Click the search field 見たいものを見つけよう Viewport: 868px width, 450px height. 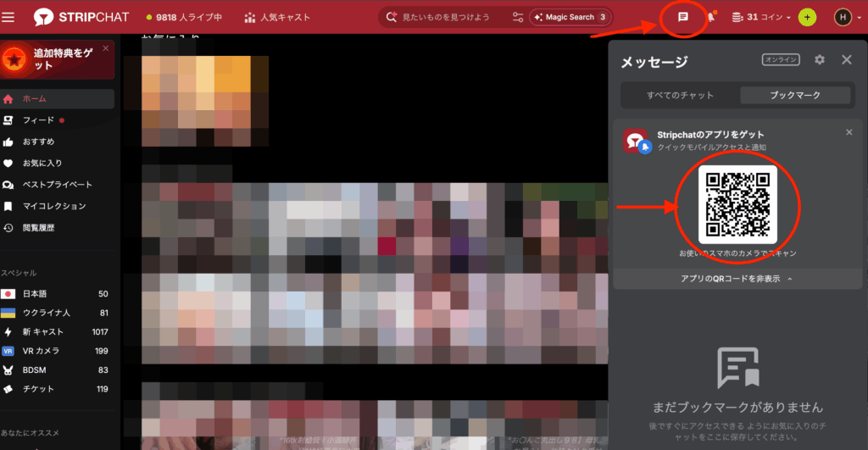pos(448,17)
